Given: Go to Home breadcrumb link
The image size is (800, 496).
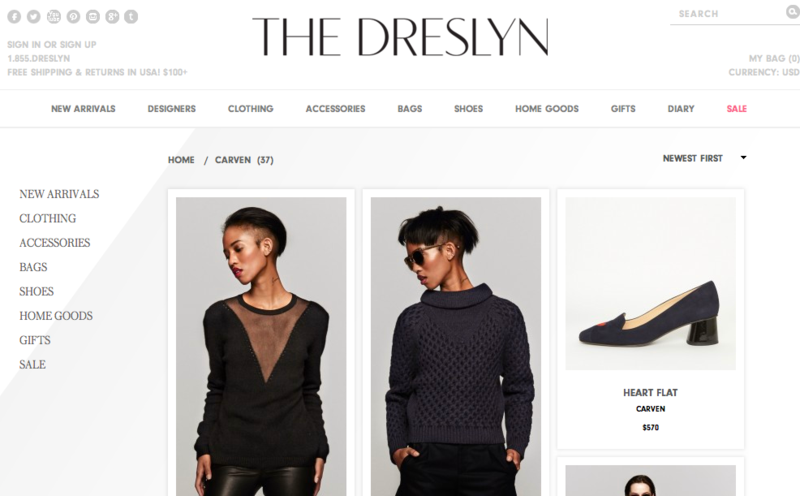Looking at the screenshot, I should coord(181,160).
